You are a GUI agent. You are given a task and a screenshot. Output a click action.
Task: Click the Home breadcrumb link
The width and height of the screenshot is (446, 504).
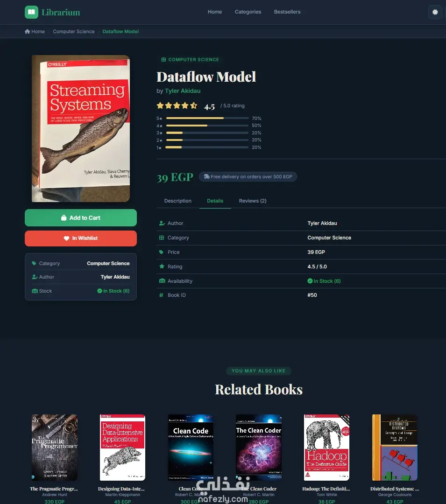pyautogui.click(x=35, y=32)
